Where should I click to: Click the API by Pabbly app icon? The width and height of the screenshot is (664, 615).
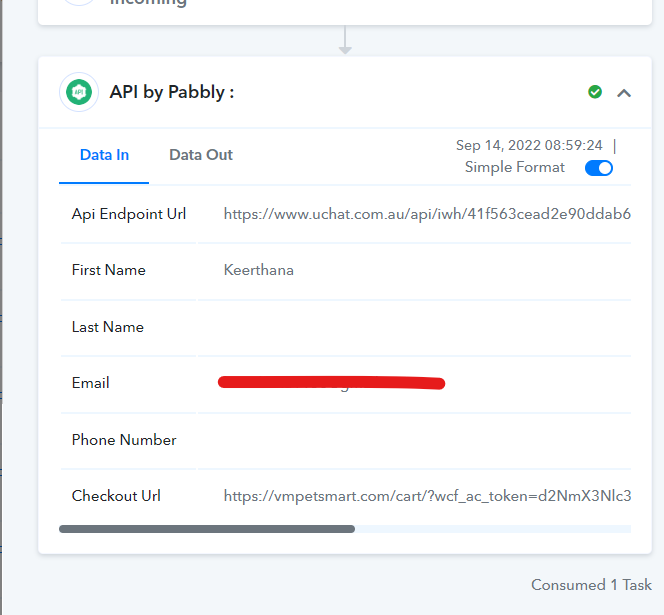(x=79, y=92)
